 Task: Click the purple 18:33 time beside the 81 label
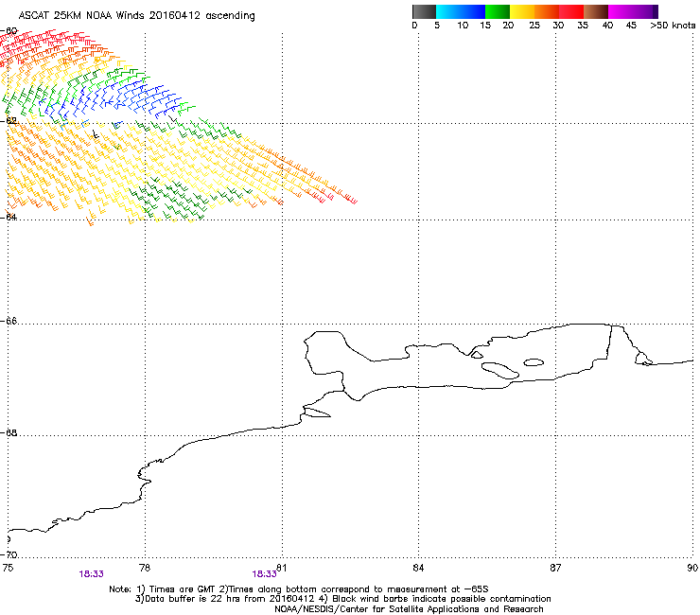264,574
